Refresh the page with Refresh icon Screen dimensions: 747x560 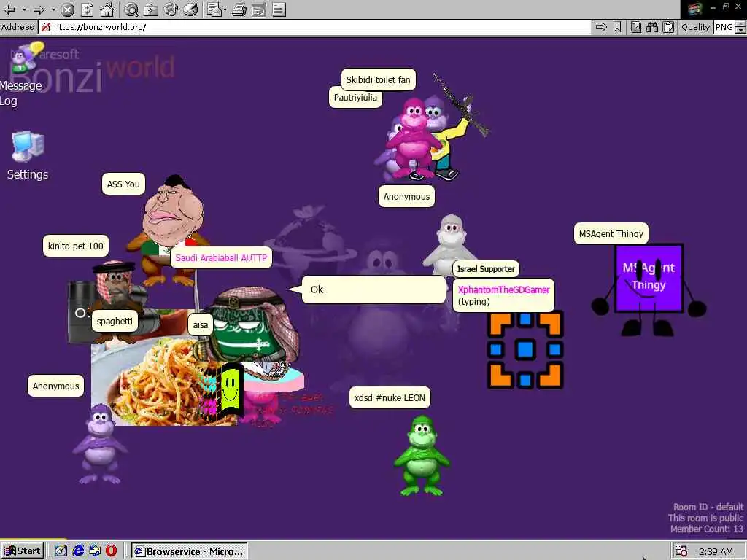(x=88, y=9)
